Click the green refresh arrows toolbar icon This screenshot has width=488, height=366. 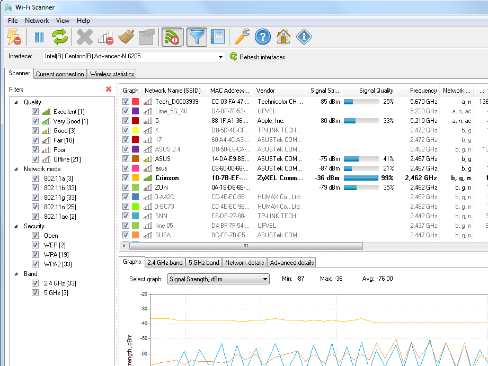[60, 37]
